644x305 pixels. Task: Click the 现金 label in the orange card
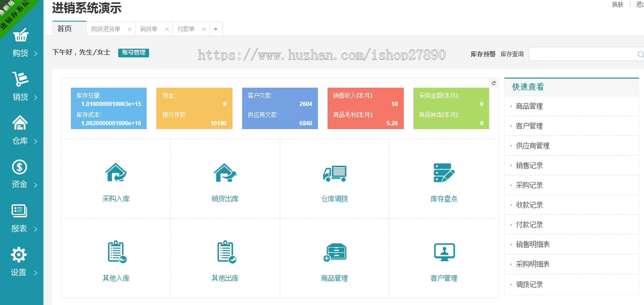[169, 95]
